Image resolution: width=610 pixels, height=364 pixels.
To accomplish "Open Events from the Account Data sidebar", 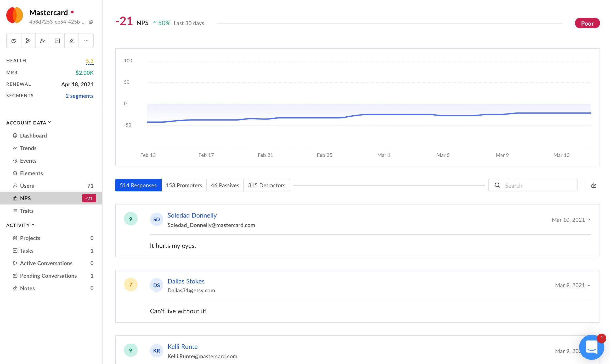I will (28, 161).
